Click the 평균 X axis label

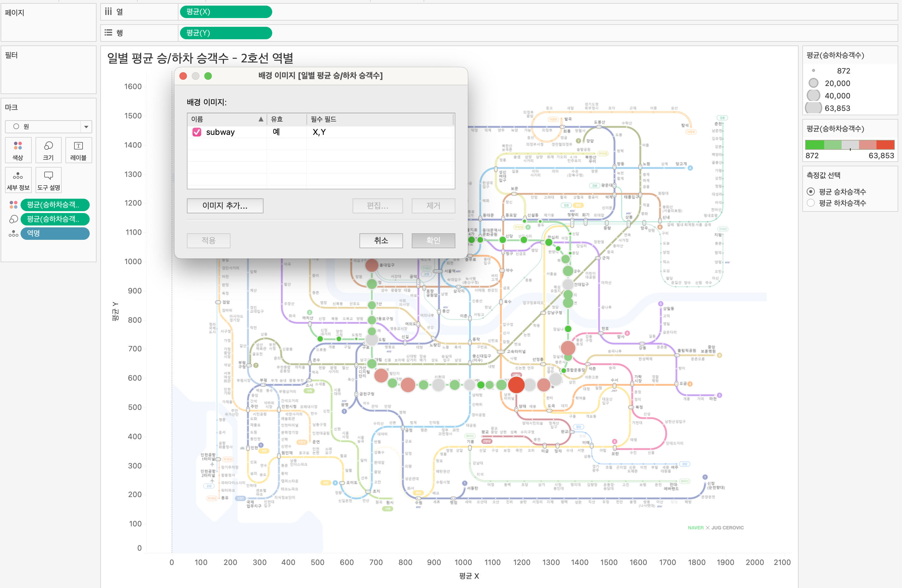pyautogui.click(x=469, y=576)
